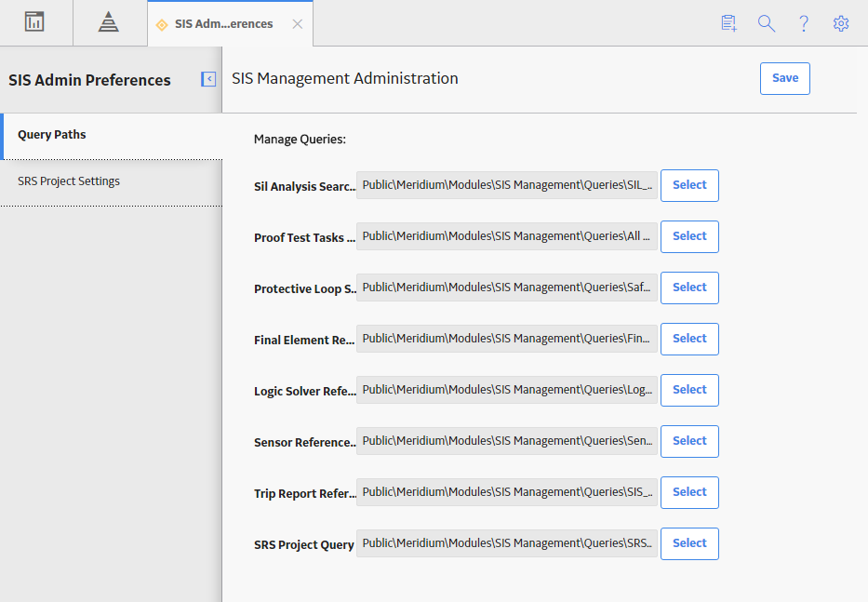Click Select for Sil Analysis Search query
Image resolution: width=868 pixels, height=602 pixels.
(689, 185)
